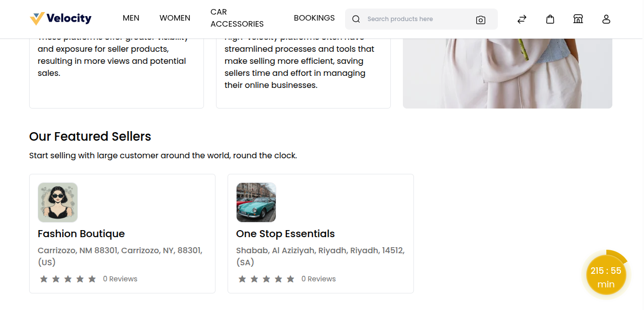Click the One Stop Essentials car thumbnail

[256, 202]
